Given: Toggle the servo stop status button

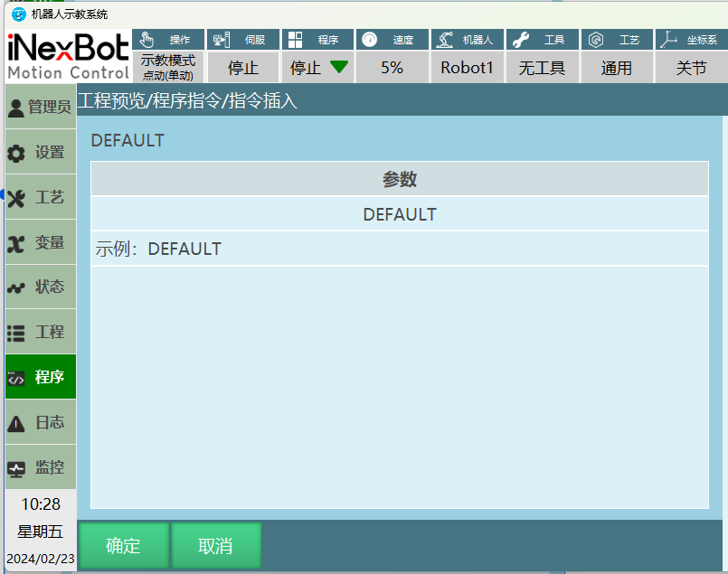Looking at the screenshot, I should click(242, 68).
